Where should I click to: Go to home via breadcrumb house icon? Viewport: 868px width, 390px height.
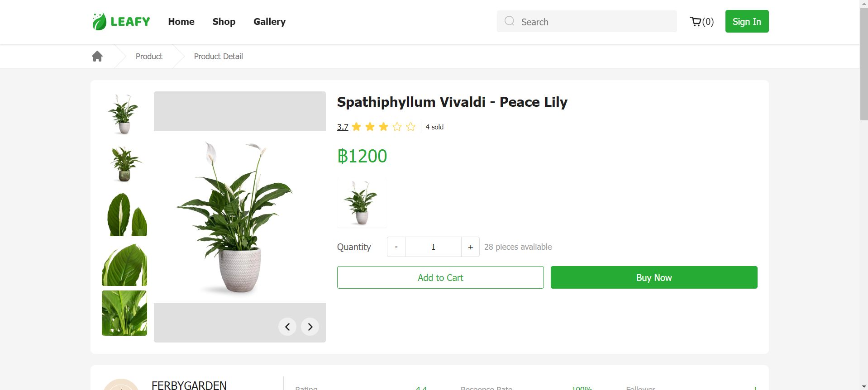(x=97, y=56)
